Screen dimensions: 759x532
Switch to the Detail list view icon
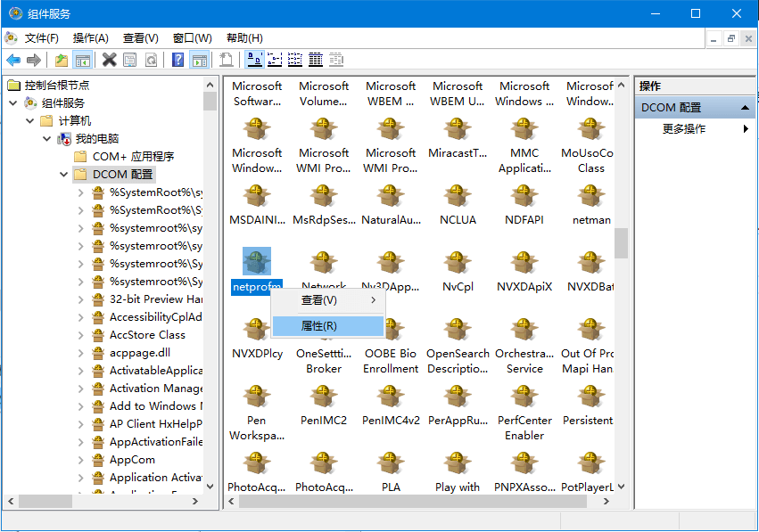tap(315, 60)
